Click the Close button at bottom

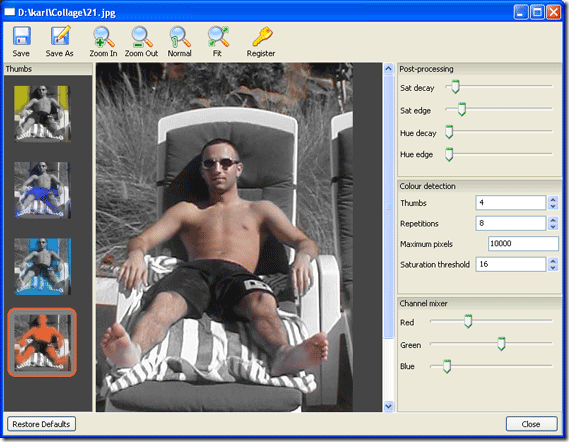coord(531,424)
